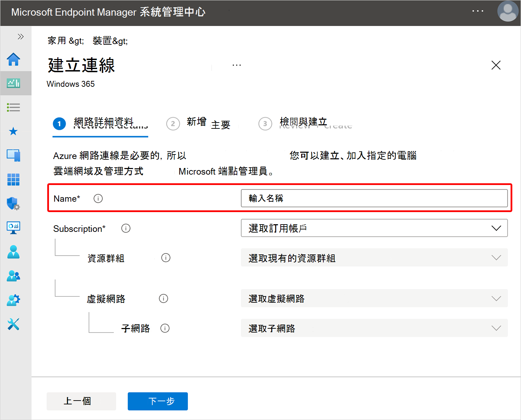The width and height of the screenshot is (521, 420).
Task: Open Devices icon in sidebar
Action: click(x=14, y=155)
